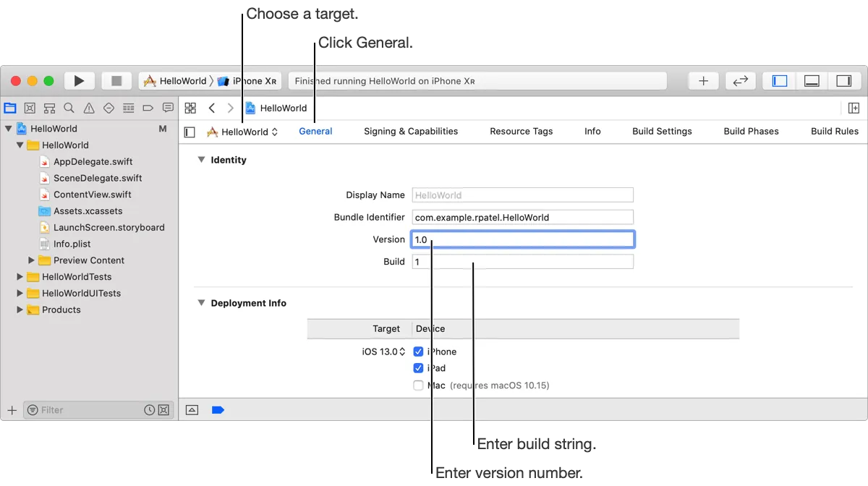Toggle the right inspector panel button
The height and width of the screenshot is (486, 868).
[843, 81]
